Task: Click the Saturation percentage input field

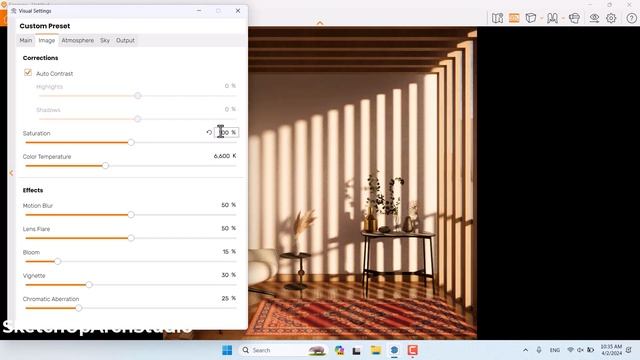Action: [227, 133]
